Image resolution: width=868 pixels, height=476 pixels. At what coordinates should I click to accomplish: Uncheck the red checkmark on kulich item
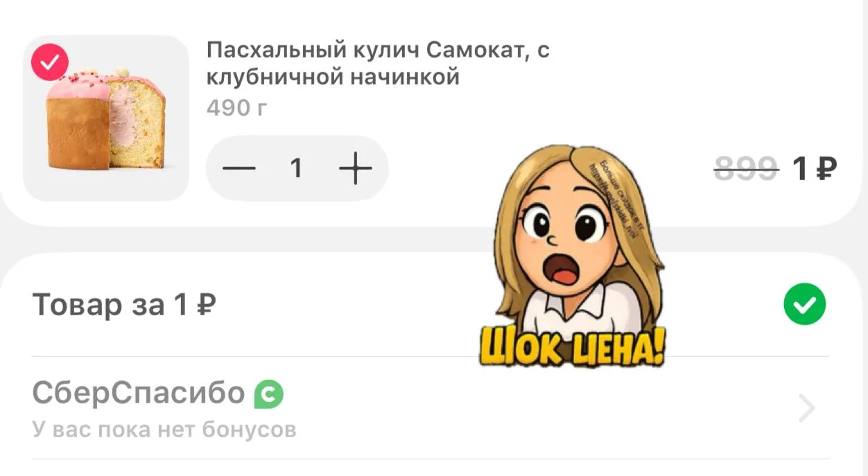(x=50, y=62)
